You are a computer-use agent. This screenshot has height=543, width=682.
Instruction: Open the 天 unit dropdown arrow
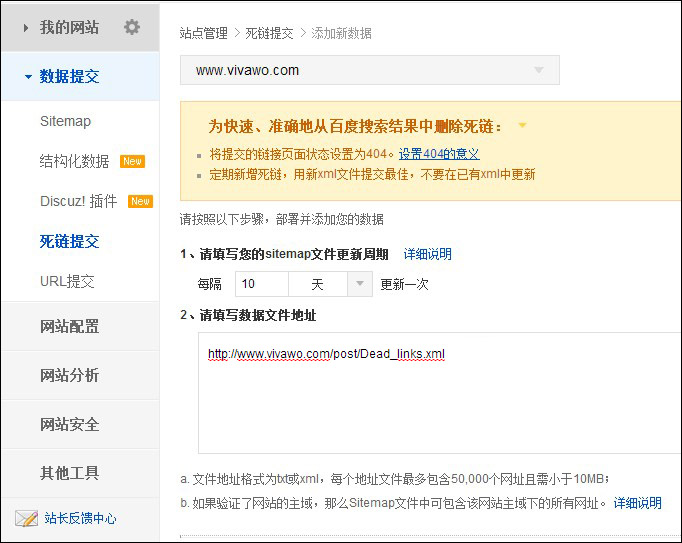360,284
